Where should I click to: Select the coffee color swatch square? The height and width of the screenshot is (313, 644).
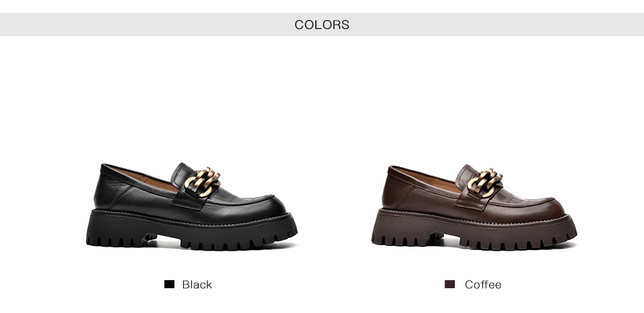(x=449, y=284)
